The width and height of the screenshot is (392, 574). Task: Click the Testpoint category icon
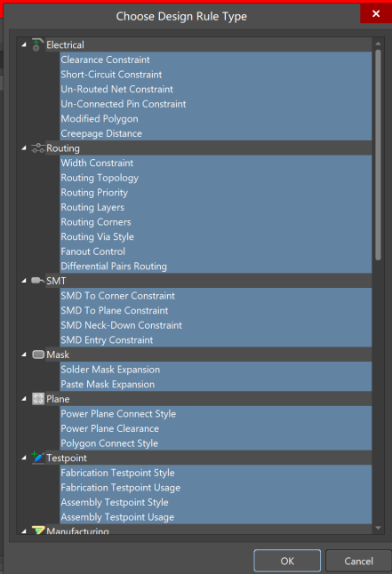coord(37,458)
